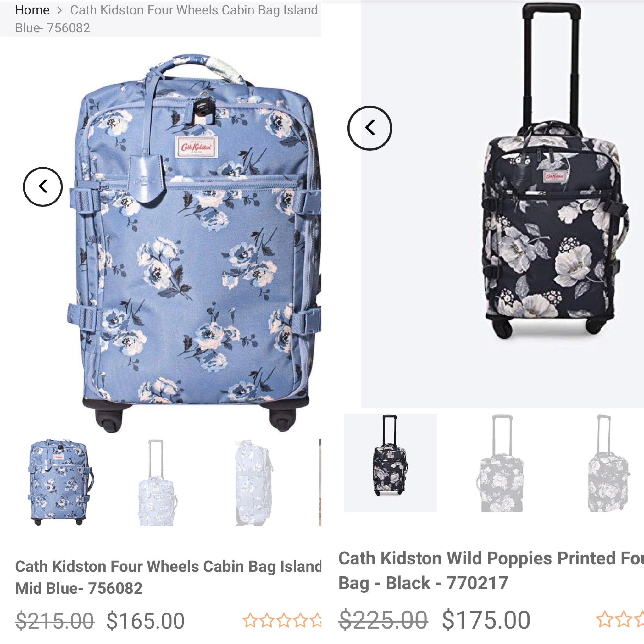The image size is (644, 644).
Task: Select blue bag side-view thumbnail
Action: [254, 482]
